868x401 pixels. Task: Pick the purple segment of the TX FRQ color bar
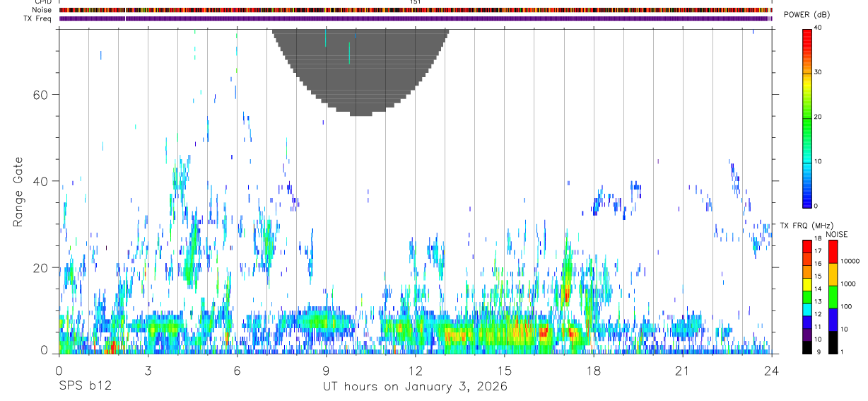pos(807,335)
